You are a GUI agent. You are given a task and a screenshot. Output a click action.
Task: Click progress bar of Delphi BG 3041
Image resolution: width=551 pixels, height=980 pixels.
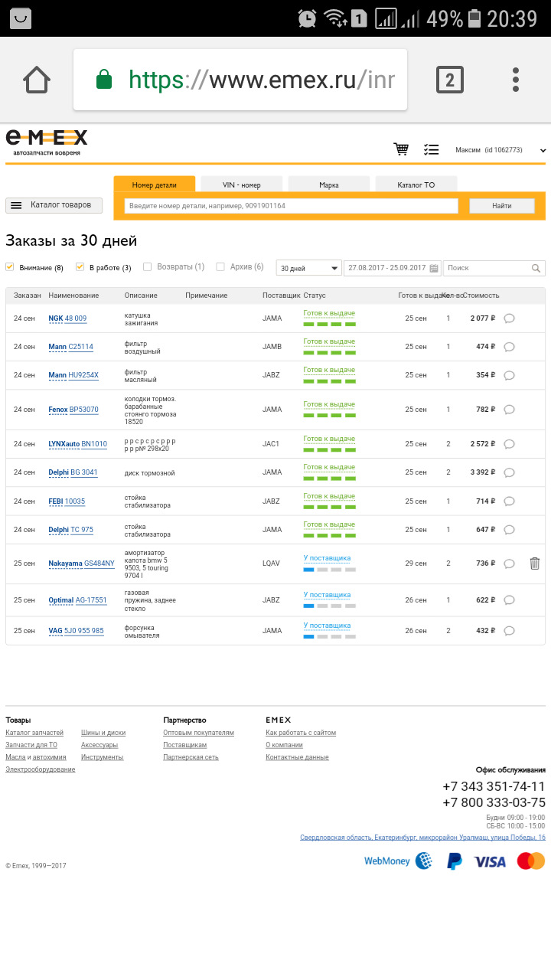[330, 478]
